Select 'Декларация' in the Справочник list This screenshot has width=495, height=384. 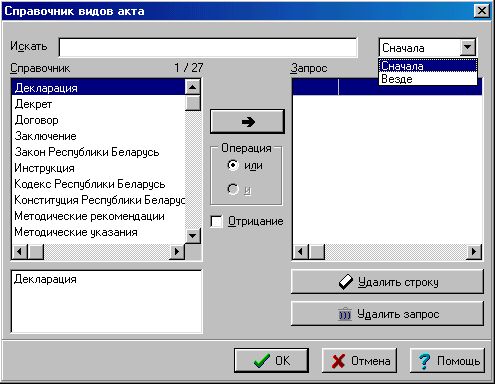(98, 88)
